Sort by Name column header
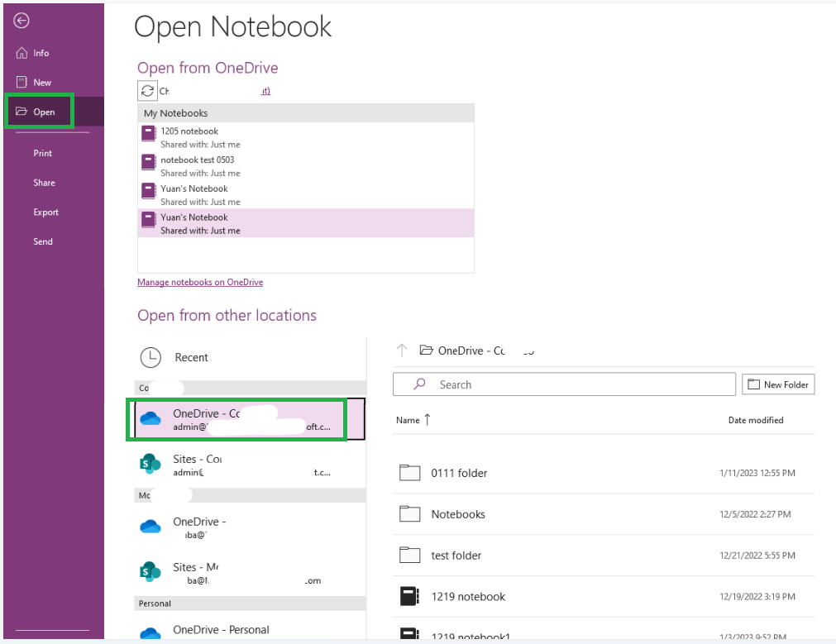 [x=413, y=420]
